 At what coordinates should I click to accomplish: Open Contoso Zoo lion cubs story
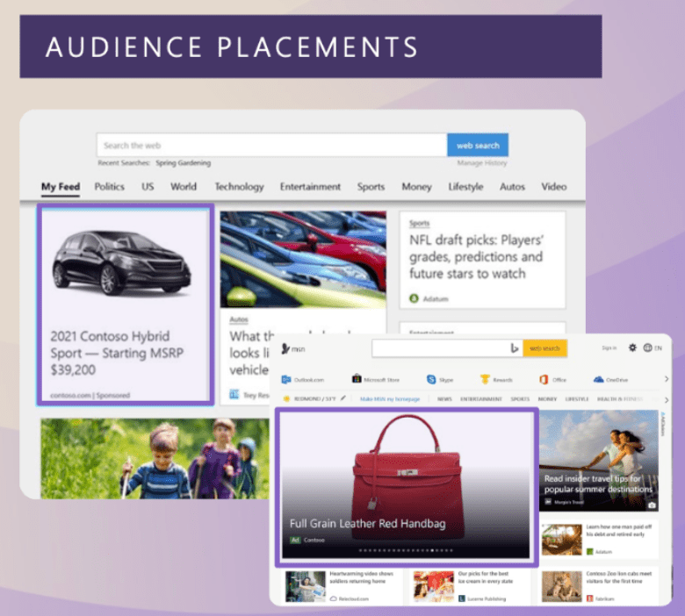coord(599,586)
